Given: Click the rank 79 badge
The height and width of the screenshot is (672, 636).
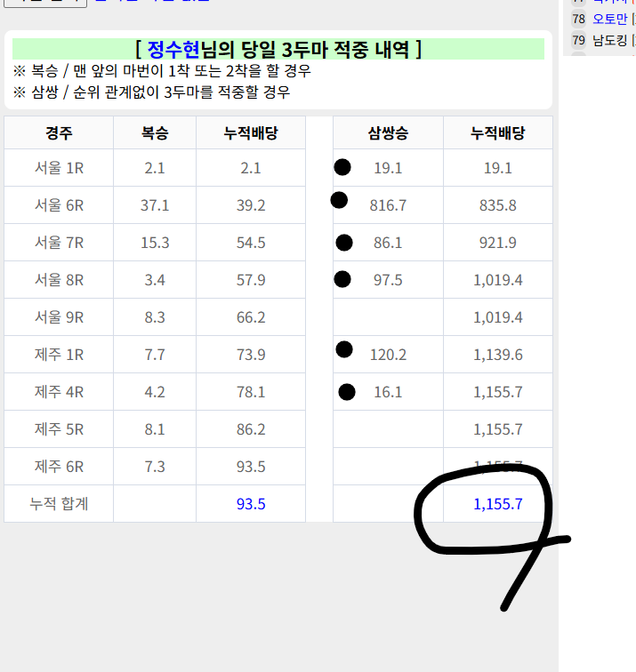Looking at the screenshot, I should (578, 40).
